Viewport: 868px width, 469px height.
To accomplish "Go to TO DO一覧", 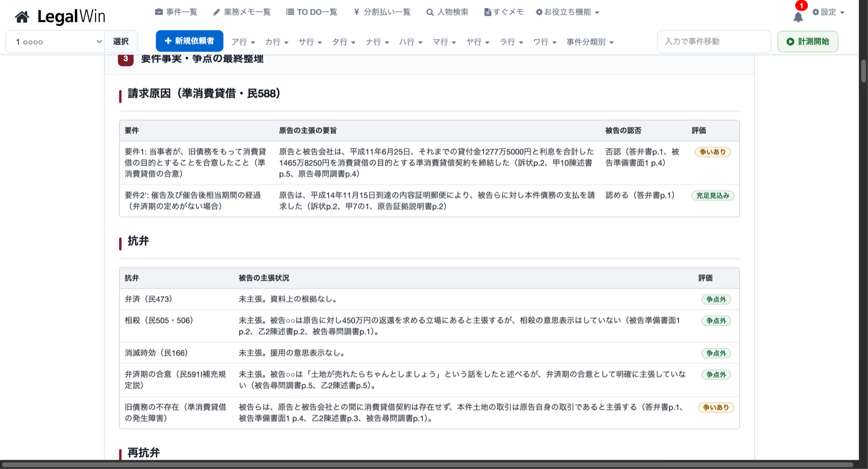I will (311, 12).
